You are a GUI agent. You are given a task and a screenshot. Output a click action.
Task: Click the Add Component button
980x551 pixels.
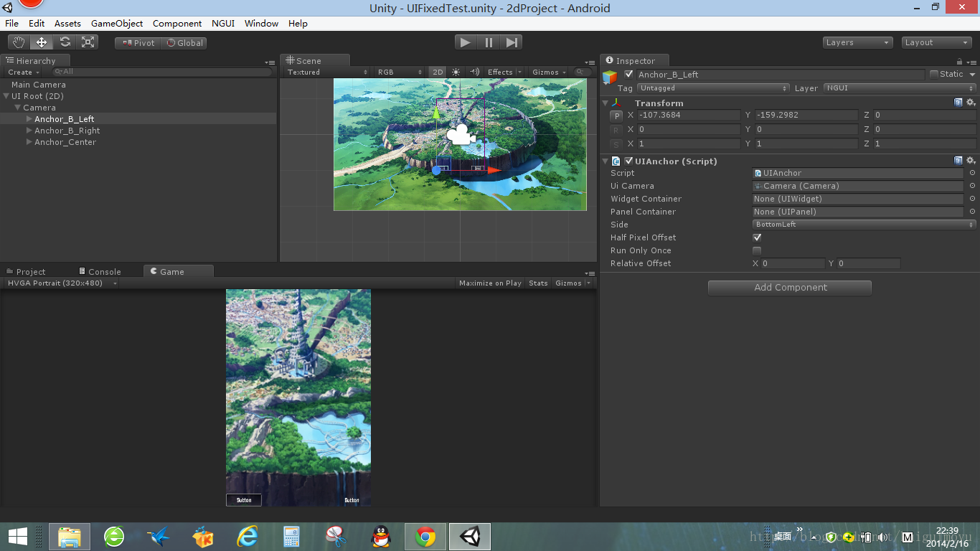click(790, 288)
